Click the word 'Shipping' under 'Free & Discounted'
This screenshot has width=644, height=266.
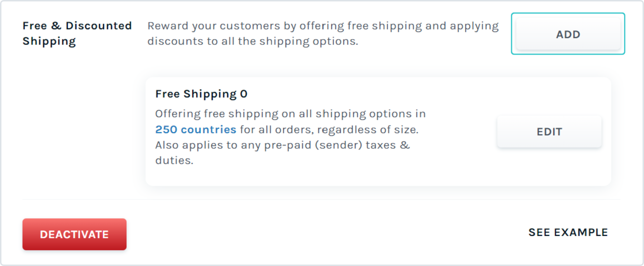(49, 41)
